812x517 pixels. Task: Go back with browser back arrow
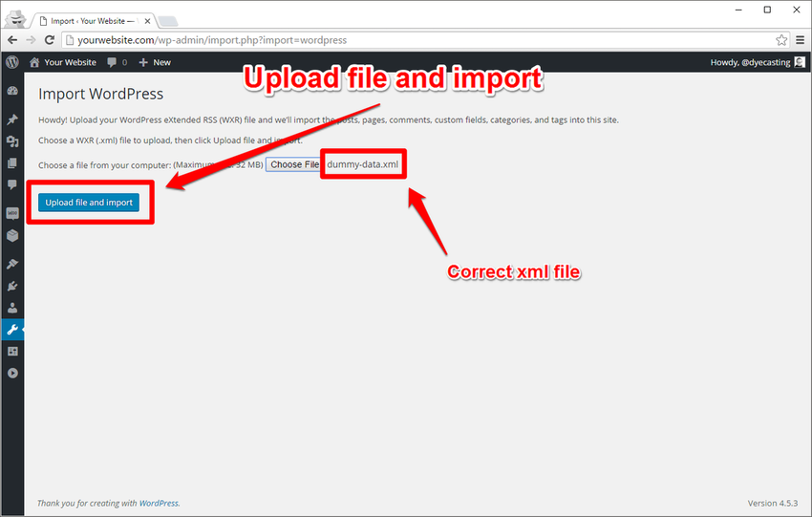pyautogui.click(x=12, y=40)
